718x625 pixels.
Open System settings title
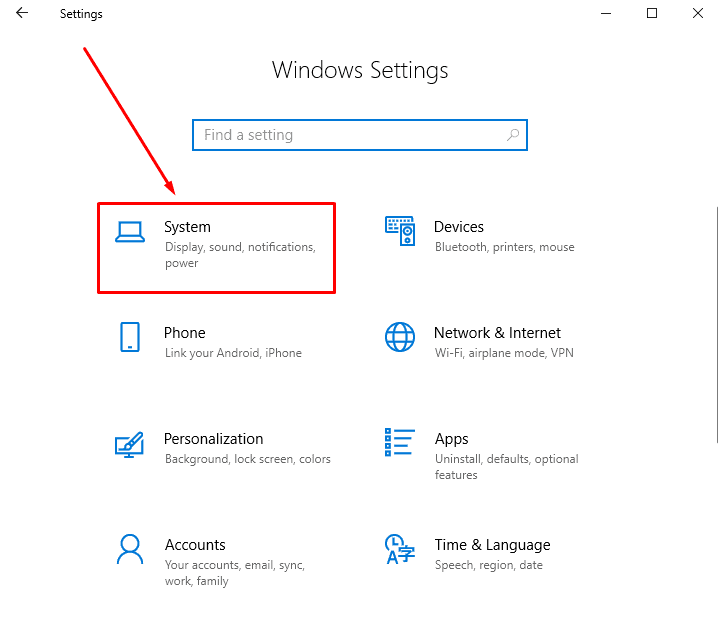click(187, 227)
